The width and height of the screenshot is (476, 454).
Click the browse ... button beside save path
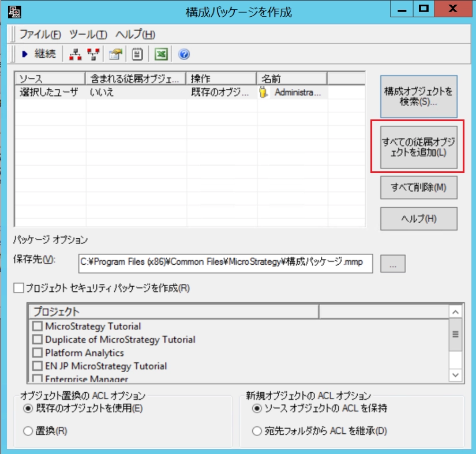pos(393,264)
